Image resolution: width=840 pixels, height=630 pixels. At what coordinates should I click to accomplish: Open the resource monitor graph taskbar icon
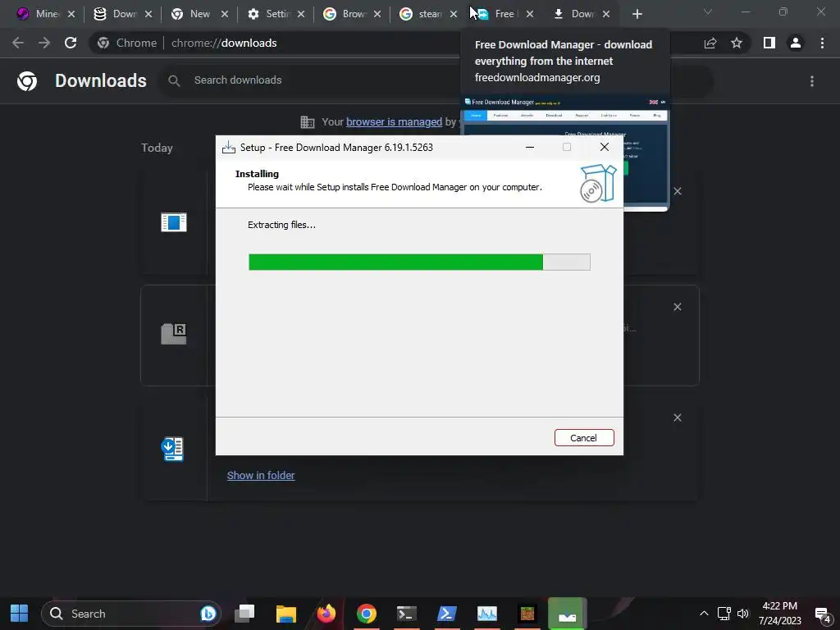click(487, 614)
